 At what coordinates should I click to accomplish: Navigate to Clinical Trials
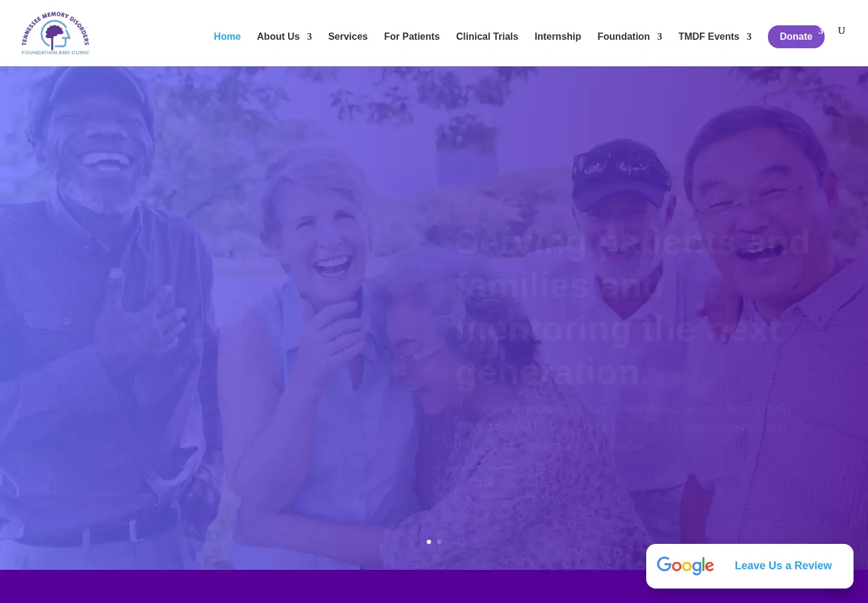coord(487,37)
